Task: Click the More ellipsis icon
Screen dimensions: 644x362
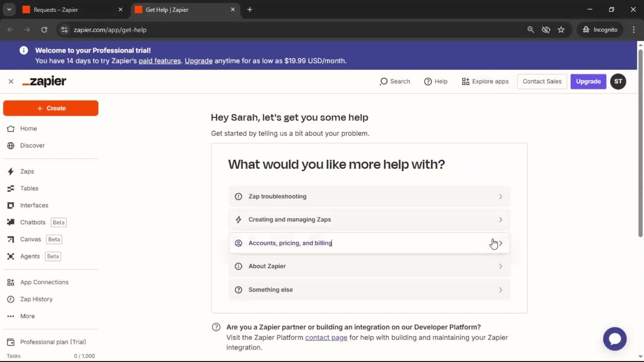Action: point(11,316)
